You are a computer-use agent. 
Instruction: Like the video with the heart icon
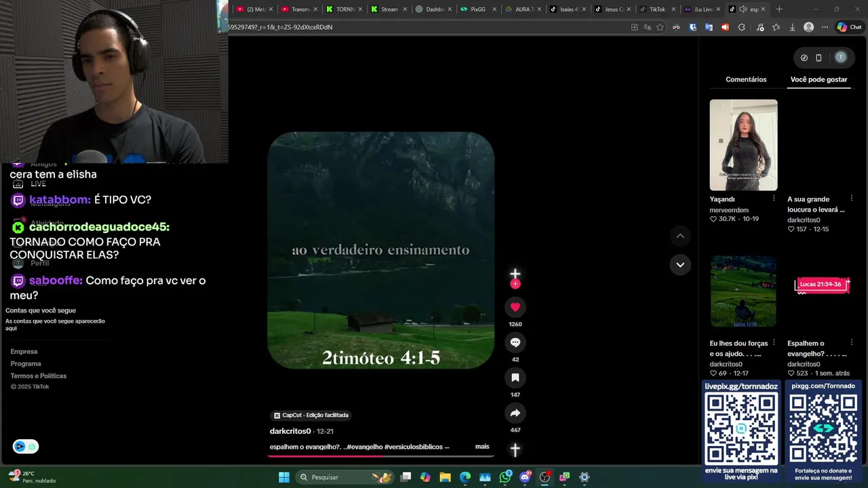point(515,307)
